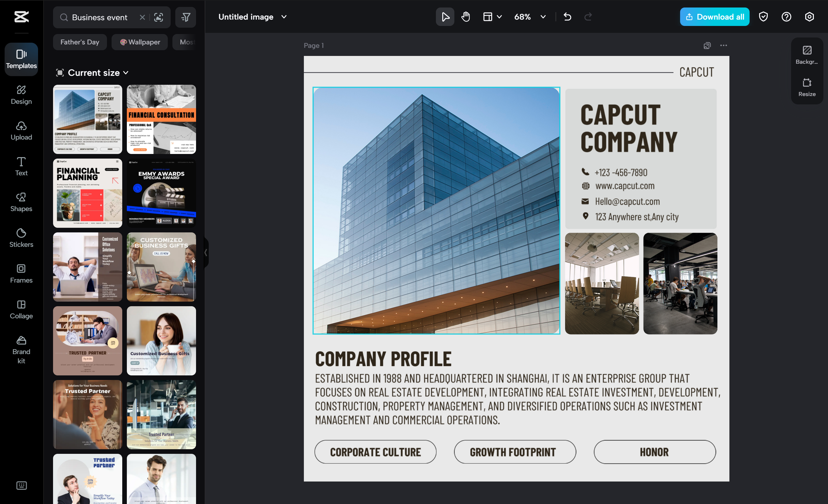828x504 pixels.
Task: Select the Hand pan tool
Action: [465, 17]
